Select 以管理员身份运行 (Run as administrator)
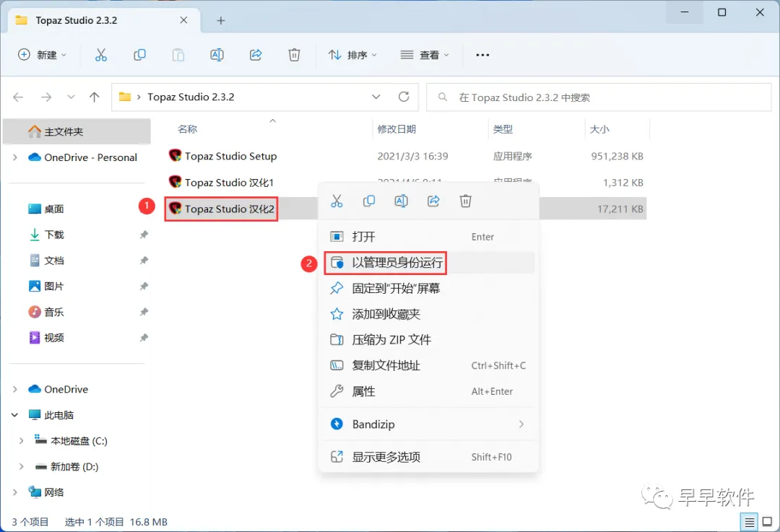Image resolution: width=780 pixels, height=532 pixels. click(x=429, y=263)
